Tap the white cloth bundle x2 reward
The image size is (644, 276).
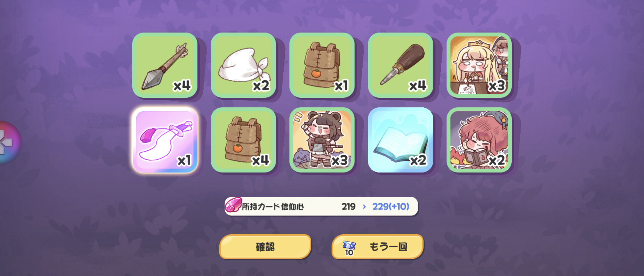(x=243, y=65)
